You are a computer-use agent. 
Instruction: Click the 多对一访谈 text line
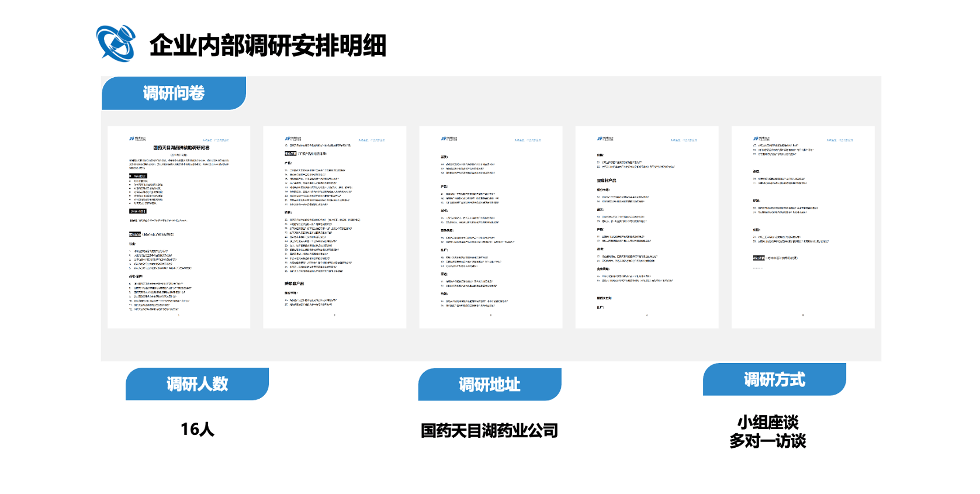[x=768, y=441]
